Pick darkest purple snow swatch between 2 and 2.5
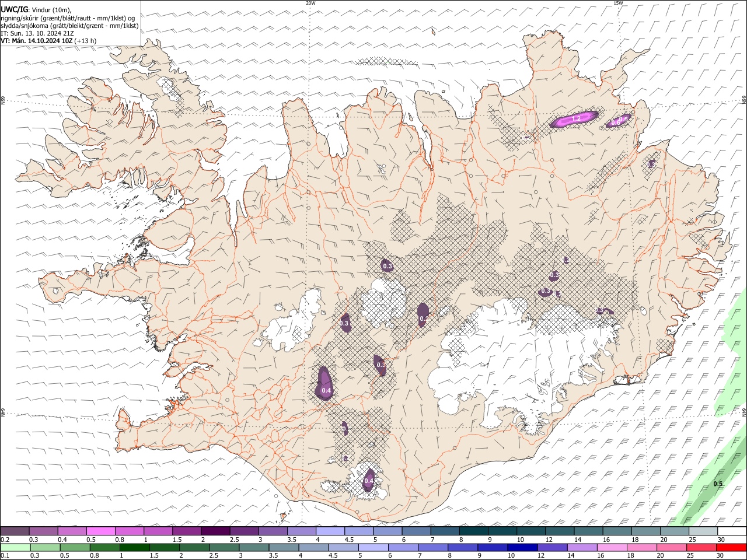This screenshot has height=560, width=747. pyautogui.click(x=215, y=531)
